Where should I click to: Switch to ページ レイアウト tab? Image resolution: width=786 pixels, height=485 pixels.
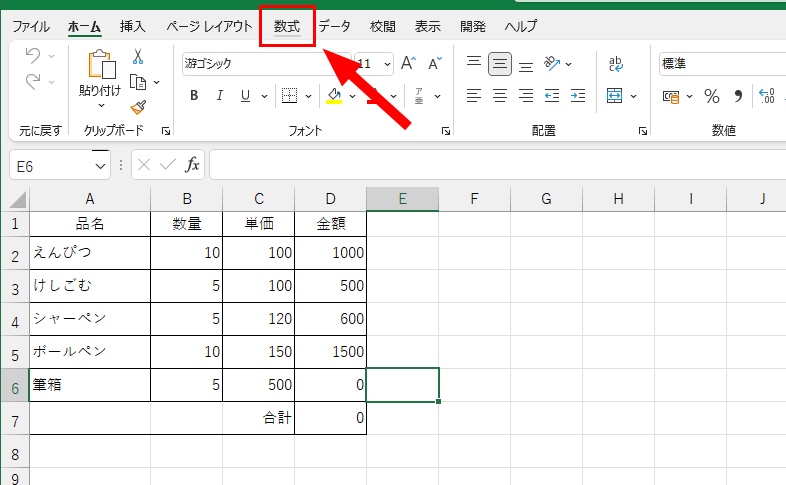(x=210, y=26)
